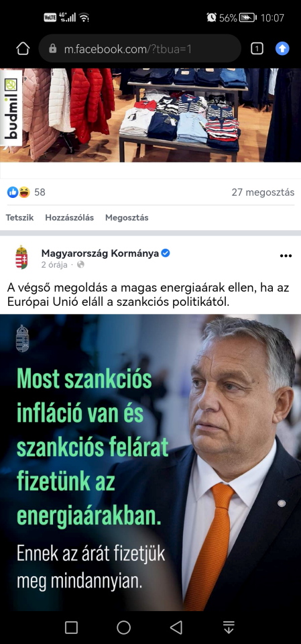The image size is (301, 644).
Task: Click the like reaction icon beside 58
Action: [x=13, y=192]
